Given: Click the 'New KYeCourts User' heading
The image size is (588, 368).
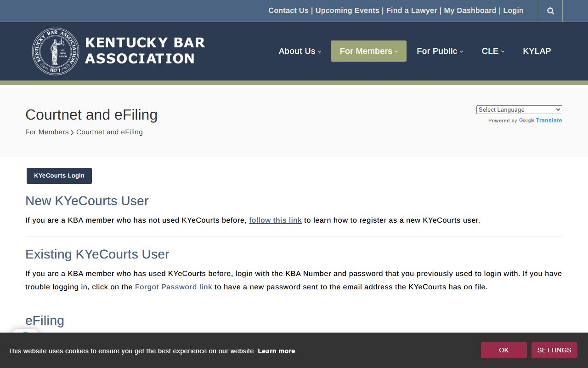Looking at the screenshot, I should 87,201.
